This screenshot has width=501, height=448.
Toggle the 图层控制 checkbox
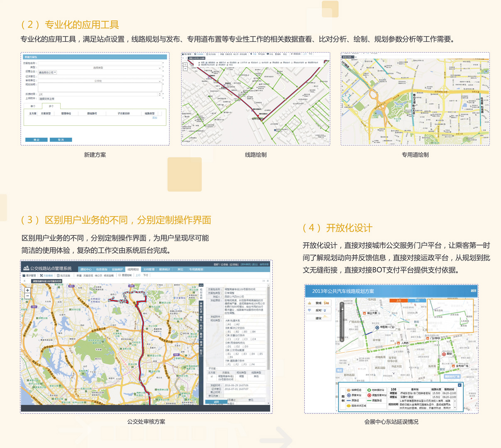click(120, 275)
